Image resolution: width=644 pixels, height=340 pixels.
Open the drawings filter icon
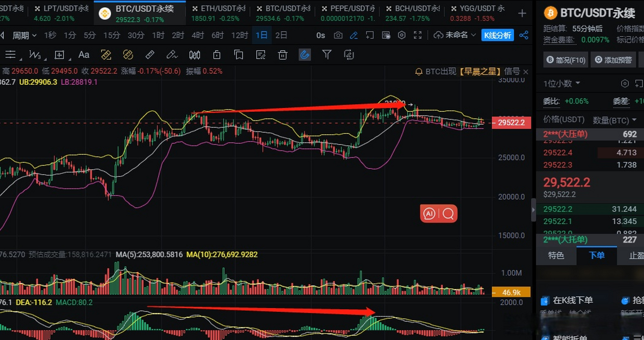click(x=327, y=55)
